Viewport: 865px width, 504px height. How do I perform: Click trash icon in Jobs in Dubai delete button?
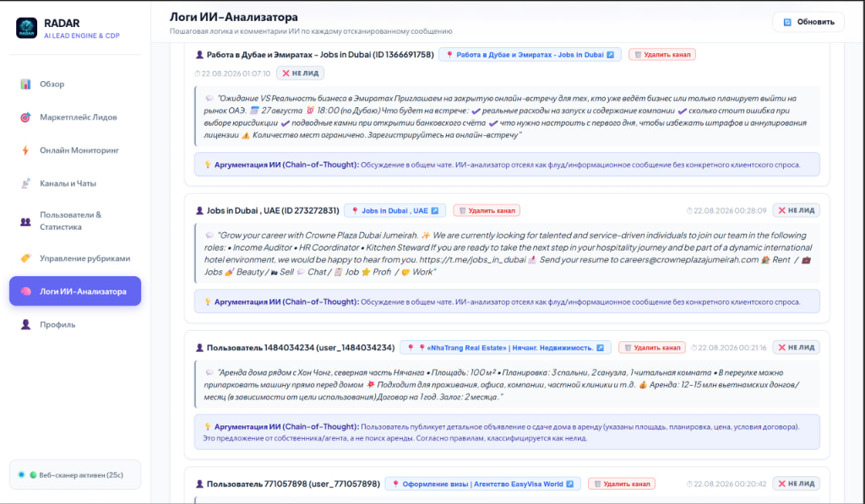462,211
